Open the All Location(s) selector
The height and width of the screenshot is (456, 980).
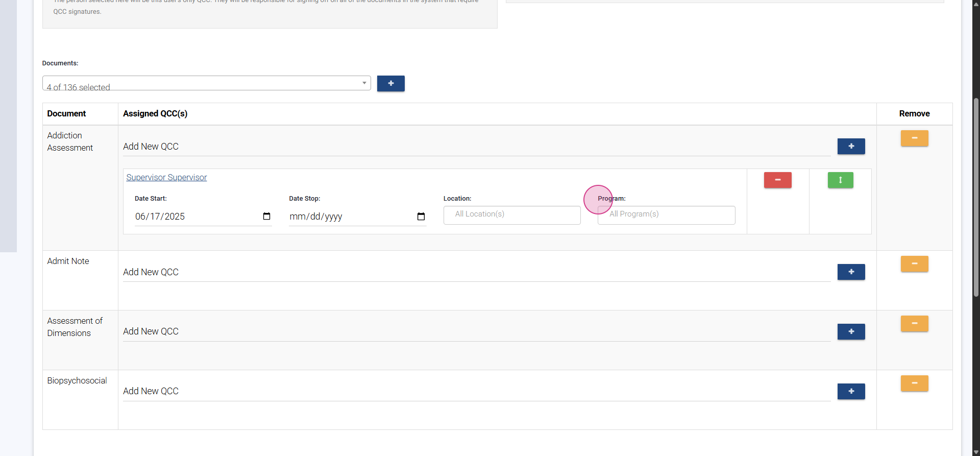tap(511, 215)
